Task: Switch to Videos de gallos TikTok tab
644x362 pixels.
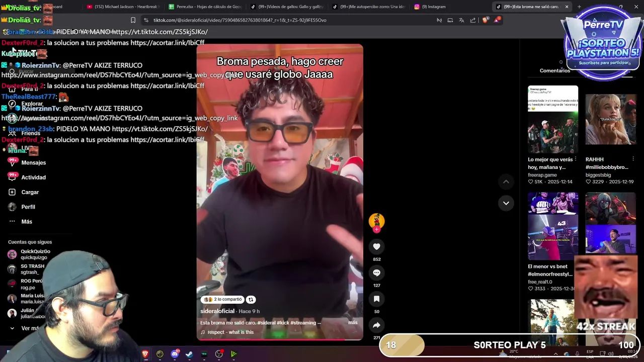Action: click(287, 7)
